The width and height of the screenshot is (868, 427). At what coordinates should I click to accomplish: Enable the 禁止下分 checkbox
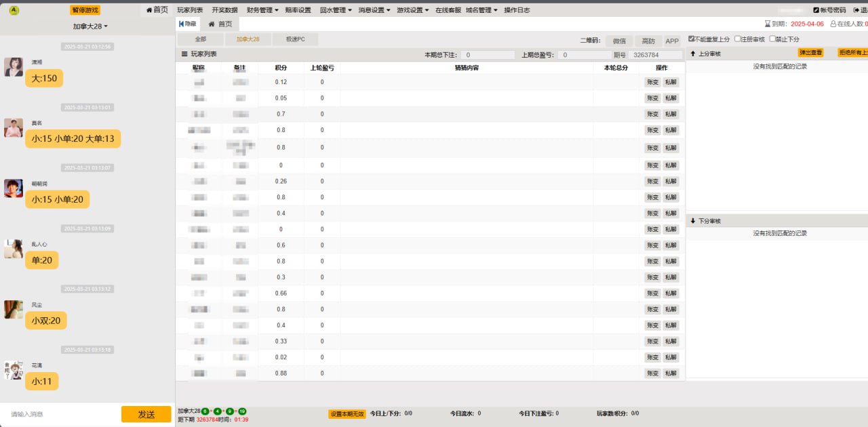pyautogui.click(x=772, y=39)
